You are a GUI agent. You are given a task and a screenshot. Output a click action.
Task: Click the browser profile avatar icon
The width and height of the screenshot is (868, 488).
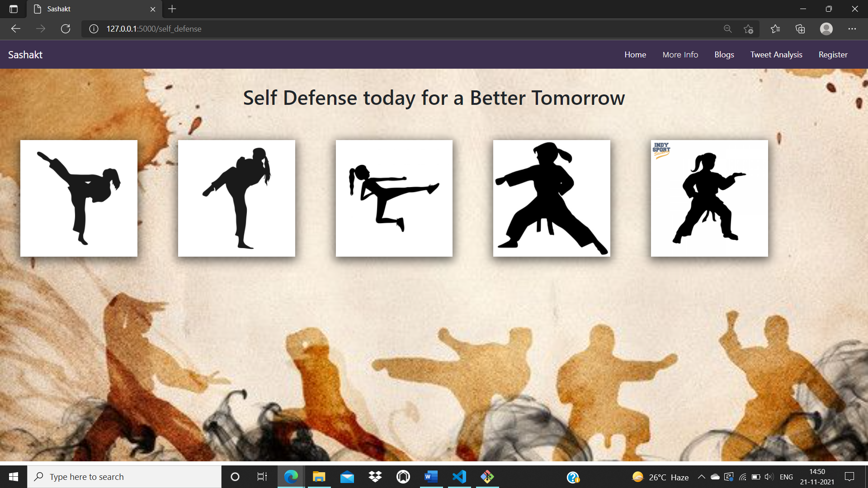pyautogui.click(x=826, y=29)
